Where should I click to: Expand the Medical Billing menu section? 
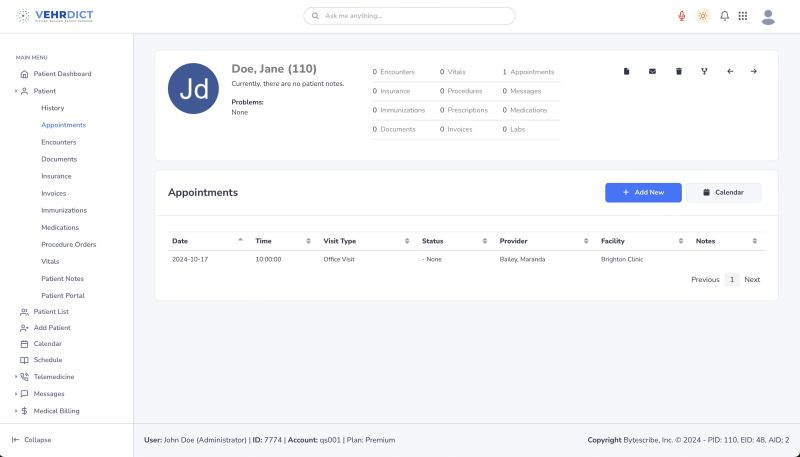pos(16,411)
